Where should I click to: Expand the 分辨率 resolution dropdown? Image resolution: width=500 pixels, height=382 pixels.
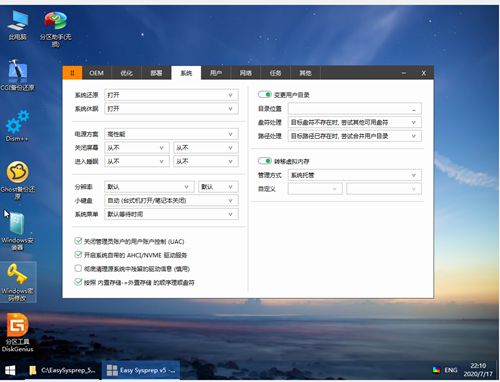149,187
